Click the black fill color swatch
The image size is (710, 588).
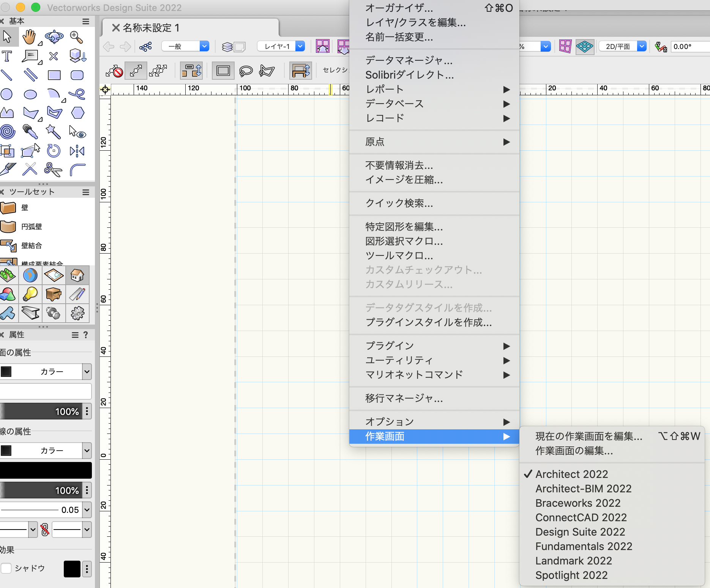[x=6, y=372]
